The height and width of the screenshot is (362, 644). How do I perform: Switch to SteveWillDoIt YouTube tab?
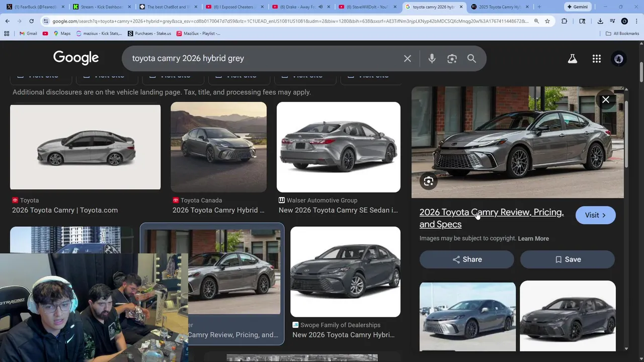pos(366,7)
